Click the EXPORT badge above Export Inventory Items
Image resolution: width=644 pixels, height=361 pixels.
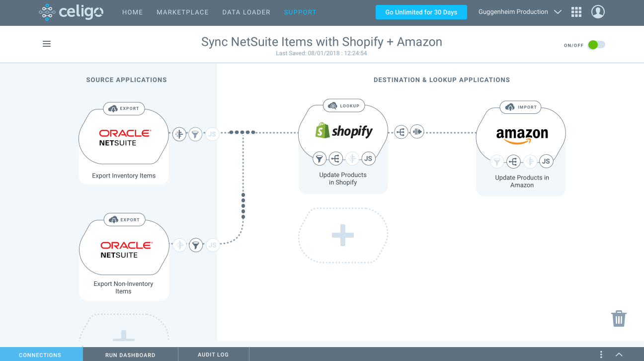[124, 108]
